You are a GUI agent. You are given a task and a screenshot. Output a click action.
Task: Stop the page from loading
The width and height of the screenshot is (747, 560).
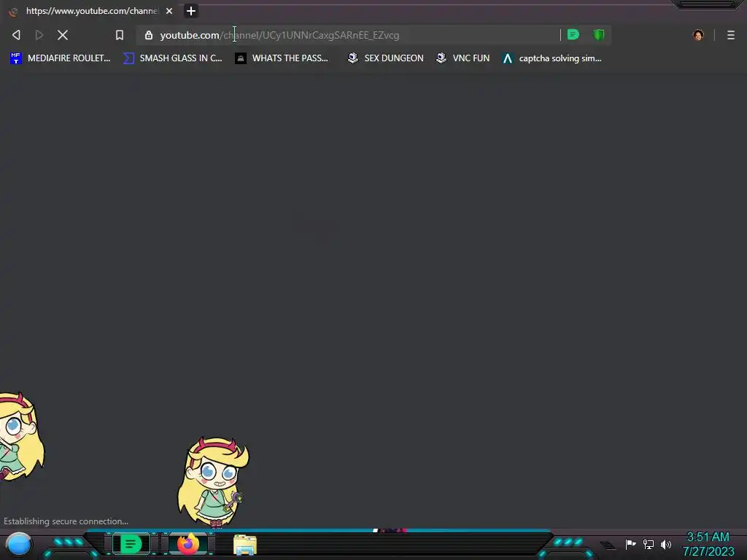click(63, 35)
